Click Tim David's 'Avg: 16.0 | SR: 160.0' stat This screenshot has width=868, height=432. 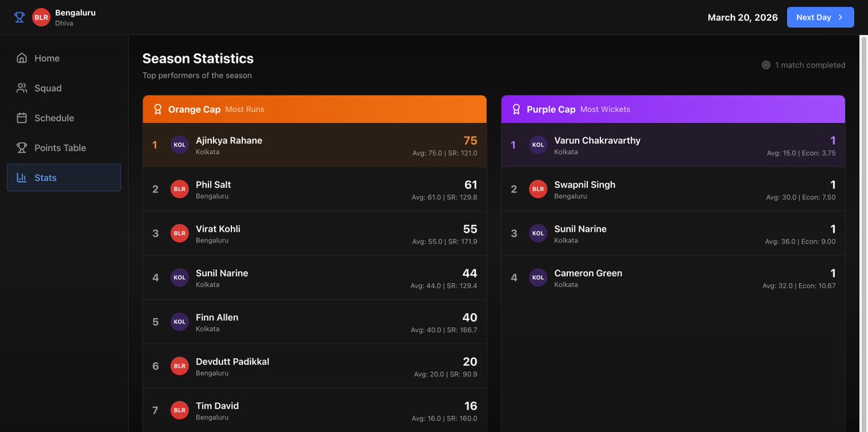point(445,418)
